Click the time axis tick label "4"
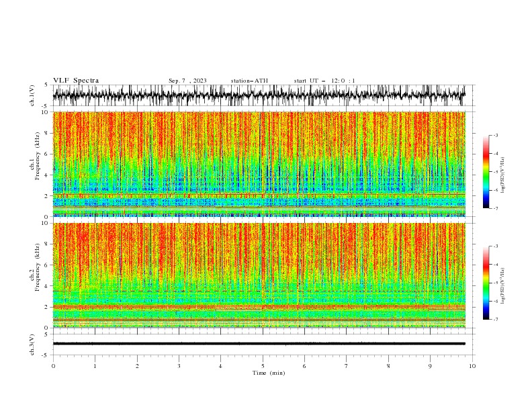The height and width of the screenshot is (411, 532). [x=220, y=366]
